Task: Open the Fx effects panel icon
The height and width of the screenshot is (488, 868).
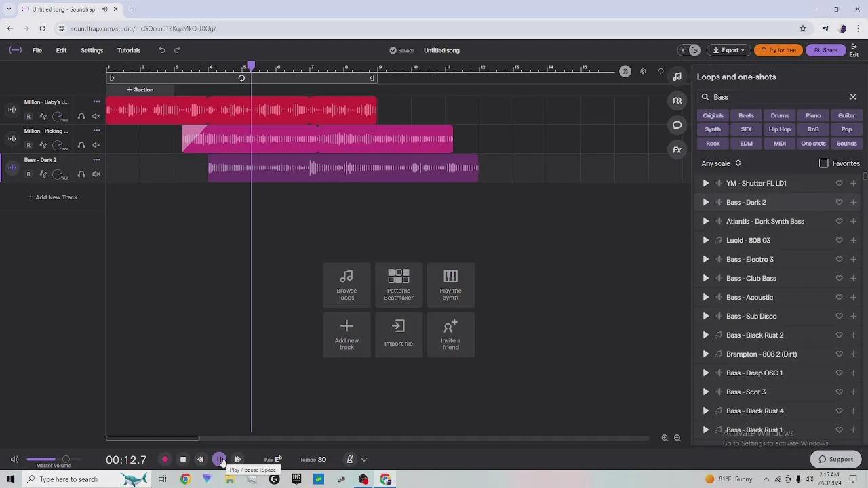Action: tap(677, 150)
